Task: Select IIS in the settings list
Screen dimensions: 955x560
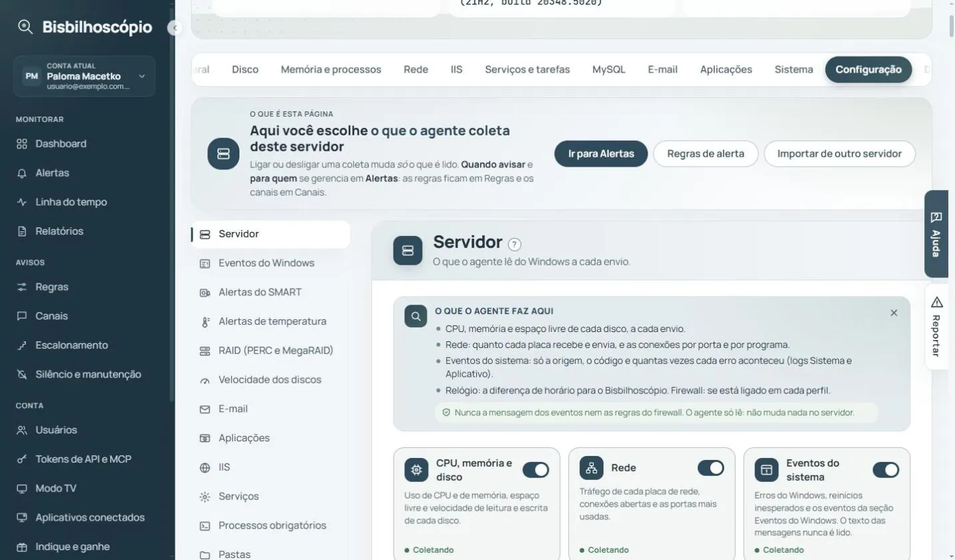Action: [271, 467]
